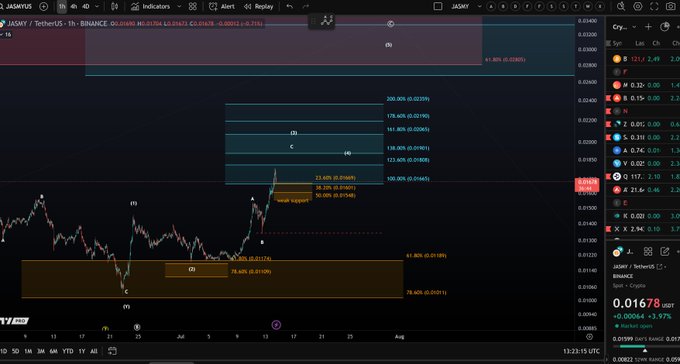
Task: Open the time axis settings gear icon
Action: [x=589, y=337]
